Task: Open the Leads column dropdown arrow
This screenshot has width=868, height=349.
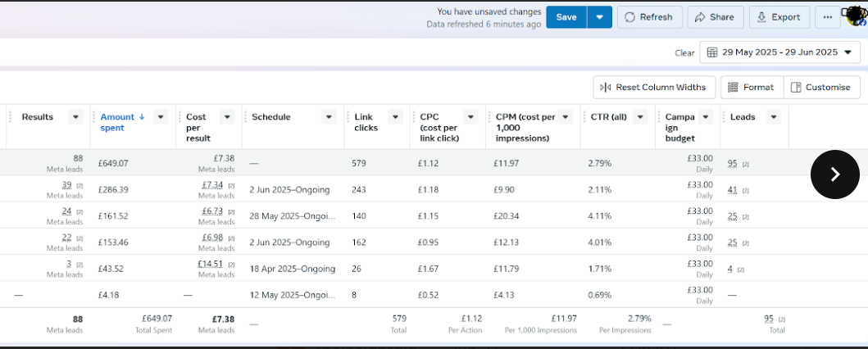Action: coord(773,117)
